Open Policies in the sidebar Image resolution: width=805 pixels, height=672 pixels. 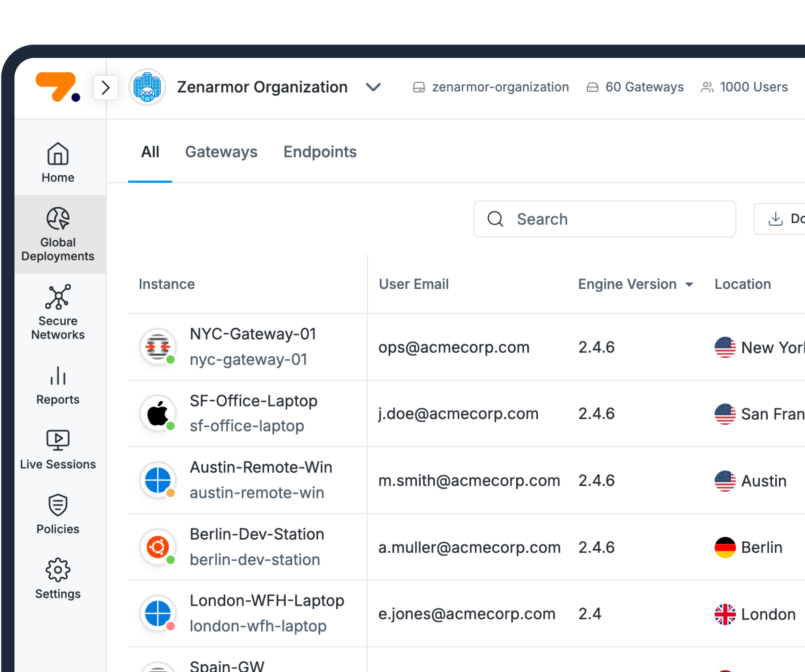(58, 514)
